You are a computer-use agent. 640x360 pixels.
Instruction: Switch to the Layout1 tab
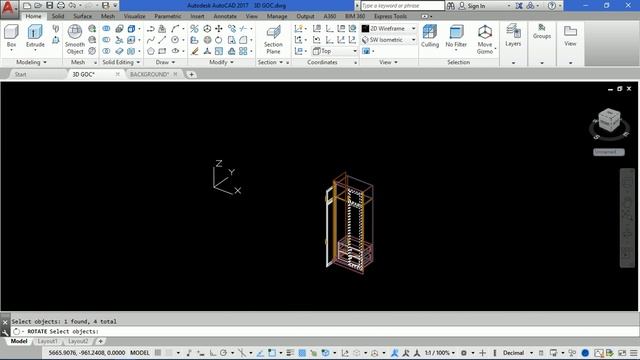[x=47, y=341]
